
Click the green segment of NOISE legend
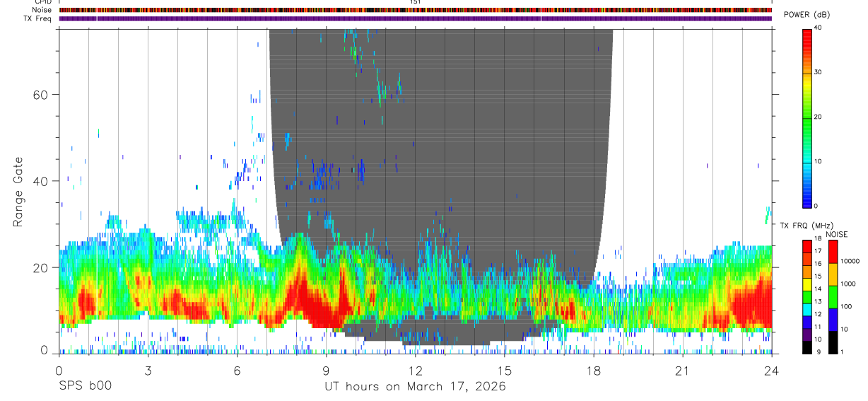pyautogui.click(x=832, y=297)
